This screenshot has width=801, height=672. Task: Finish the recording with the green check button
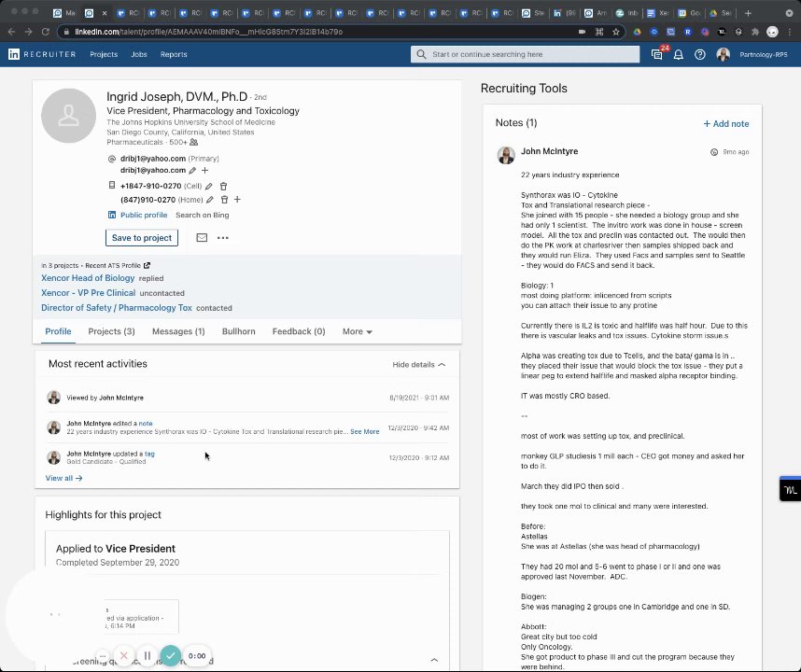(171, 655)
